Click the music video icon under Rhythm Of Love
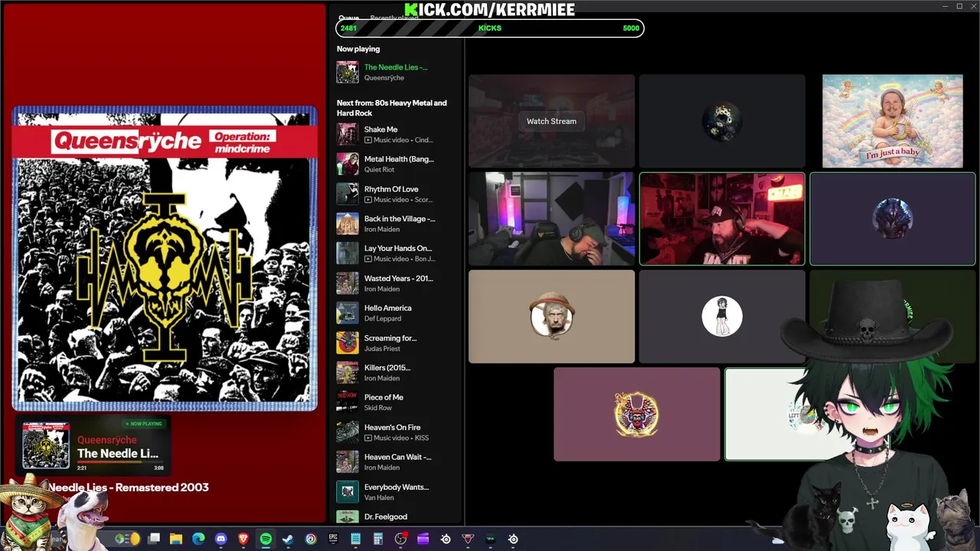The height and width of the screenshot is (551, 980). click(368, 200)
